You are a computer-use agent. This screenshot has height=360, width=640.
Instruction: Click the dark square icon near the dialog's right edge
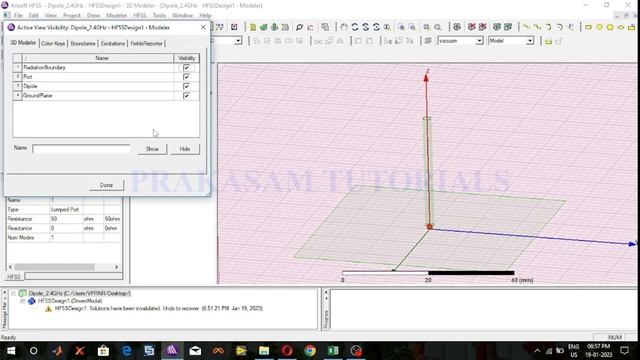click(234, 27)
